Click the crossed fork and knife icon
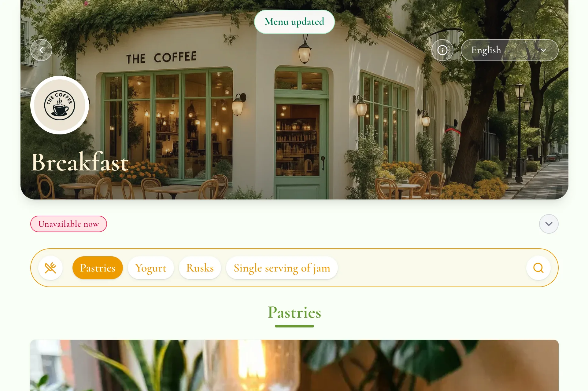 50,268
